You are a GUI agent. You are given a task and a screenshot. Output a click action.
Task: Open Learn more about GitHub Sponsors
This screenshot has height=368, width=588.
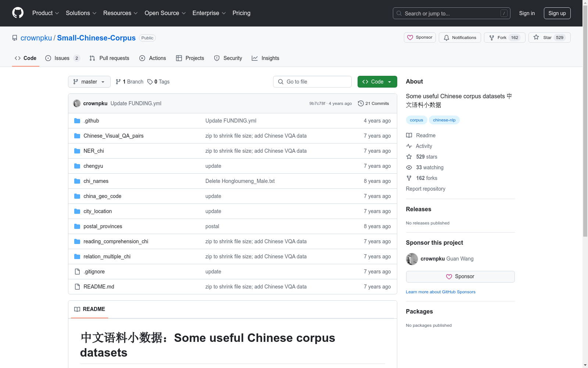441,292
